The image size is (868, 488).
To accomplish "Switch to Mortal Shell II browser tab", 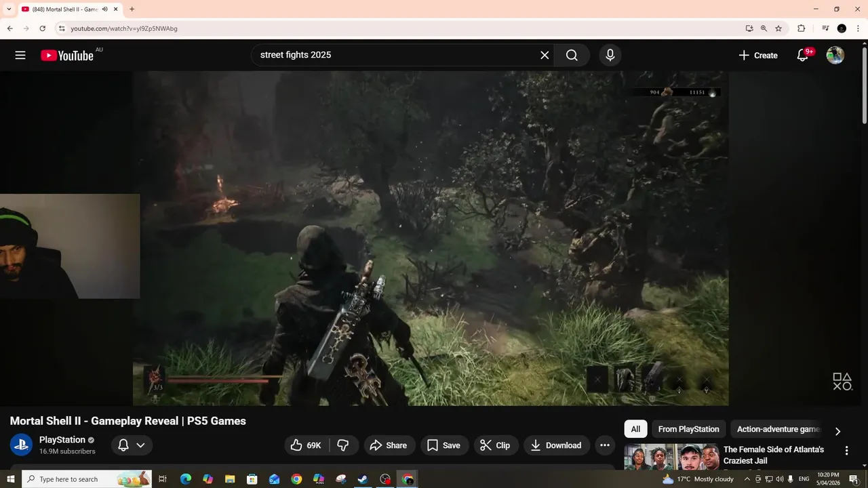I will coord(64,9).
